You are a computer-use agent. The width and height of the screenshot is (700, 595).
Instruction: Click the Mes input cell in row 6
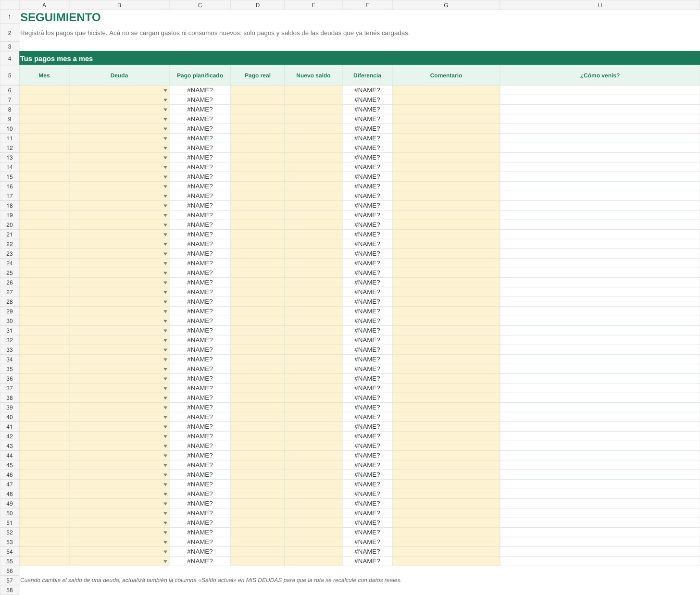(x=44, y=90)
